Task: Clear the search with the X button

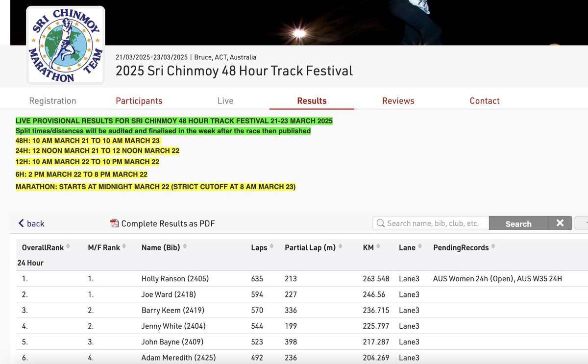Action: click(x=560, y=223)
